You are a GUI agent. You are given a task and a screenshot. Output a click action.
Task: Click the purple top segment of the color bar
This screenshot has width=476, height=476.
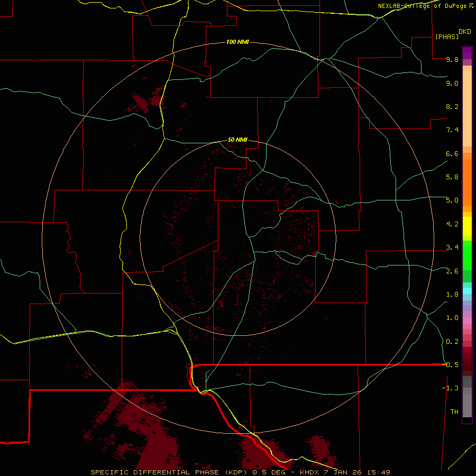pos(467,53)
